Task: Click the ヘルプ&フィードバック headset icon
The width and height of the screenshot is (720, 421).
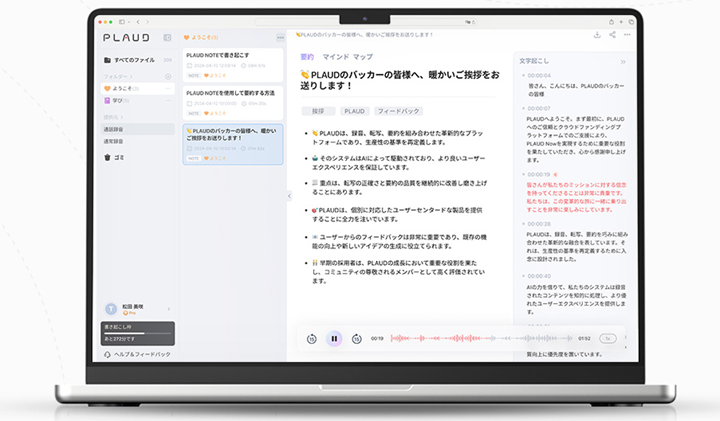Action: (107, 354)
